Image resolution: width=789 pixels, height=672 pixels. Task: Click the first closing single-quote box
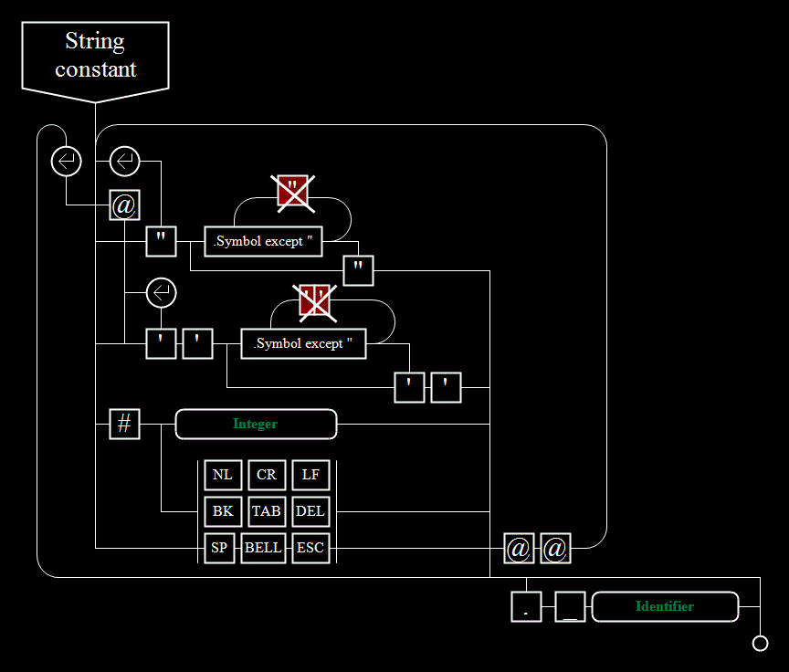pyautogui.click(x=410, y=388)
